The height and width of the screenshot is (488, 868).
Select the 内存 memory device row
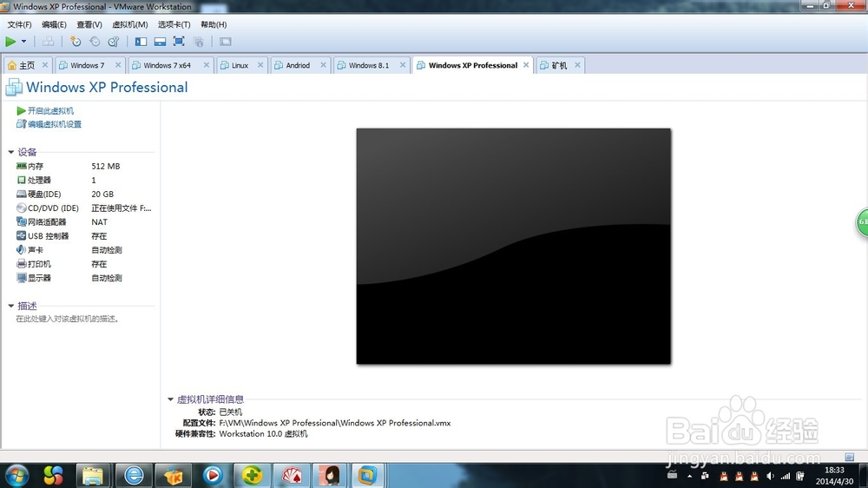tap(84, 166)
